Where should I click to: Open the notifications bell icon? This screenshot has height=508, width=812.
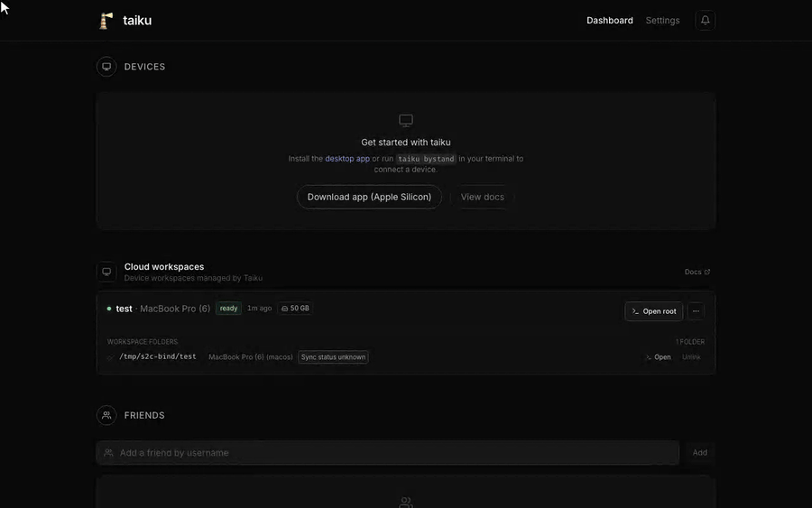(705, 20)
